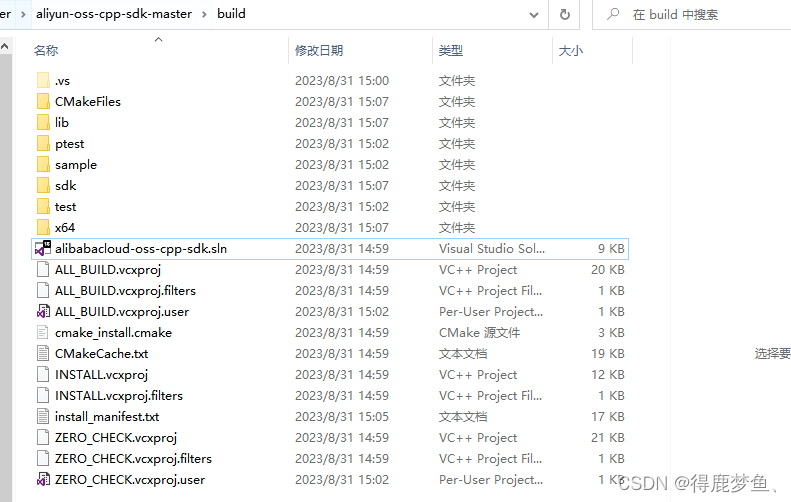Image resolution: width=791 pixels, height=502 pixels.
Task: Sort files by the 修改日期 column
Action: click(x=319, y=50)
